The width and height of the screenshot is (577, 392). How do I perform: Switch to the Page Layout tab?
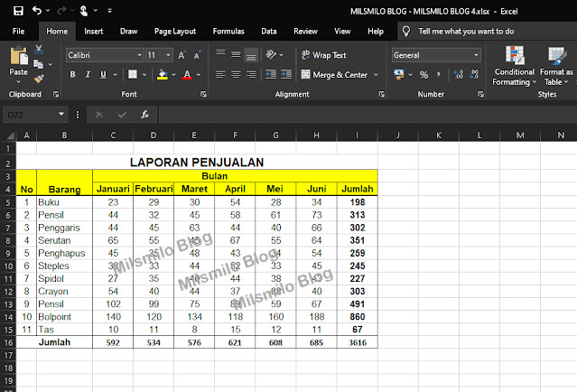(x=175, y=32)
